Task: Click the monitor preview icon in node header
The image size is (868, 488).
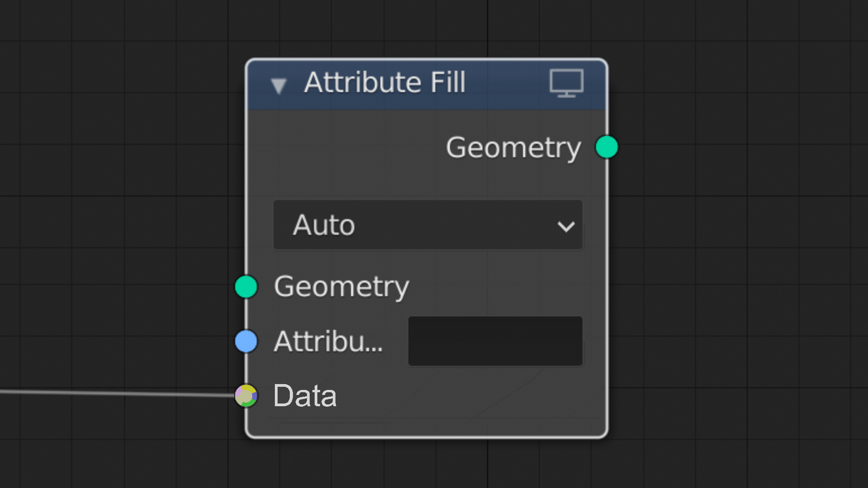Action: tap(566, 83)
